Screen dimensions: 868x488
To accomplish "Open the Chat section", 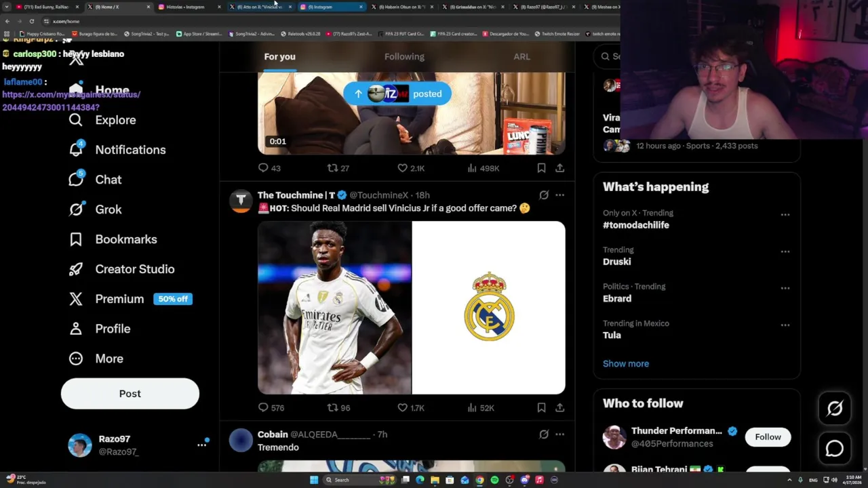I will tap(95, 180).
